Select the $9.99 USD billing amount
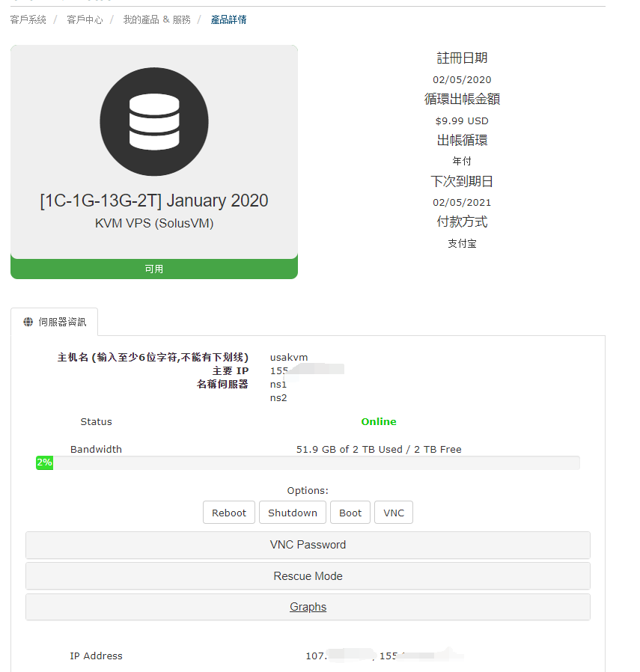 point(462,121)
